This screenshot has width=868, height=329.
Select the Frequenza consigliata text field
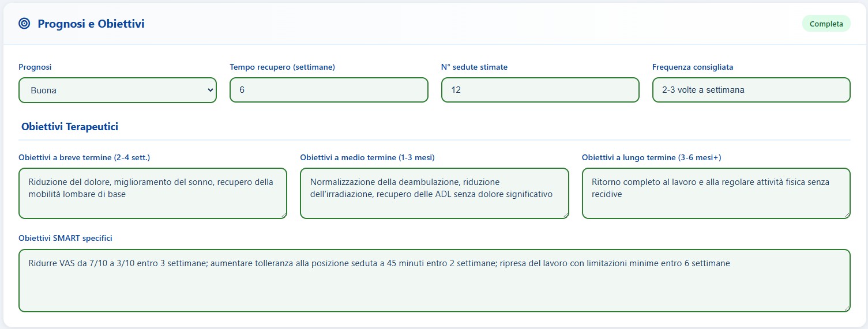click(x=751, y=90)
